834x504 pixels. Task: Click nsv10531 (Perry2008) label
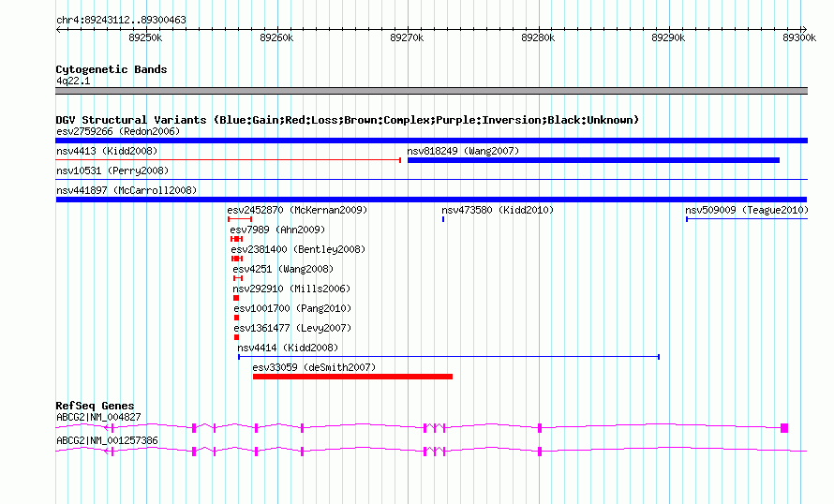click(x=112, y=170)
